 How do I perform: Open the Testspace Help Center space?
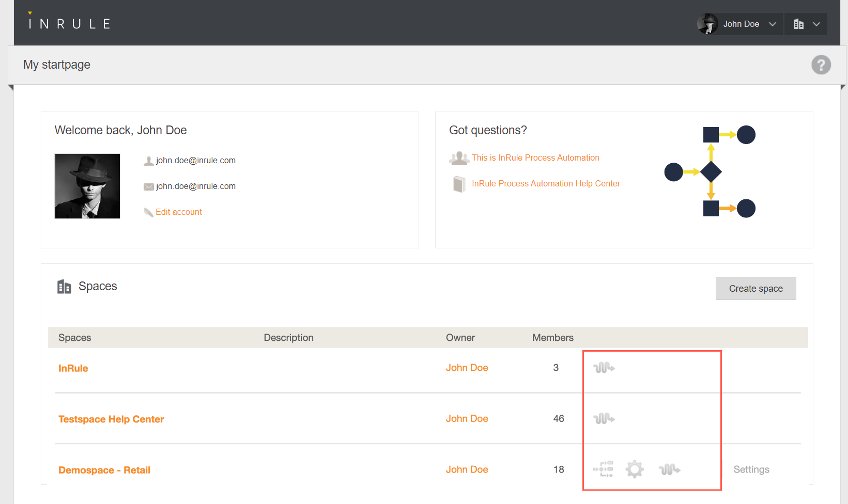[x=111, y=419]
